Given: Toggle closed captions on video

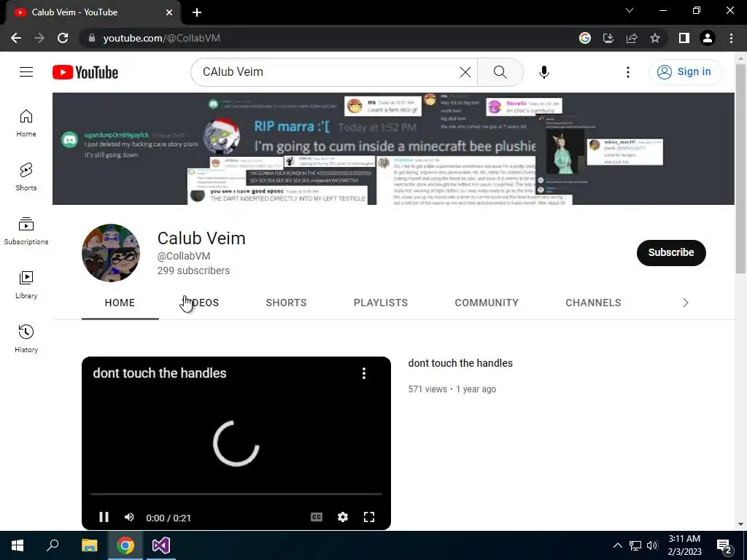Looking at the screenshot, I should coord(317,517).
